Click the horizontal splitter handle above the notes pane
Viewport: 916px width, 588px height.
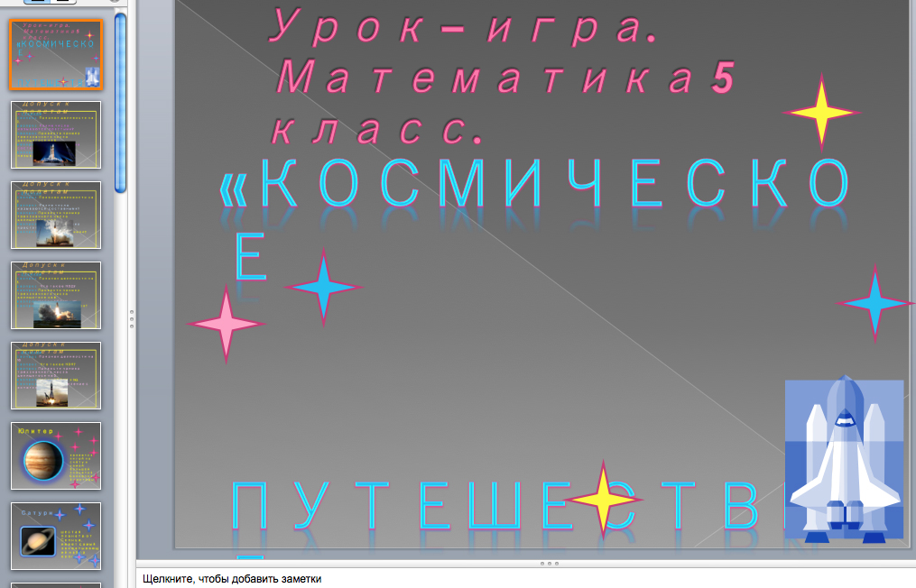click(549, 564)
